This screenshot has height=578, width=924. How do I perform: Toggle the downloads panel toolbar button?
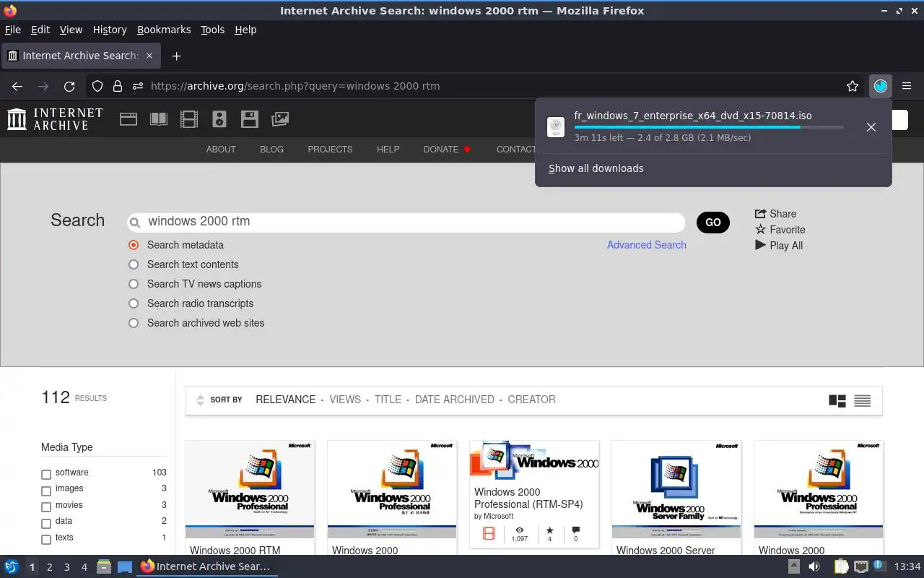coord(881,86)
